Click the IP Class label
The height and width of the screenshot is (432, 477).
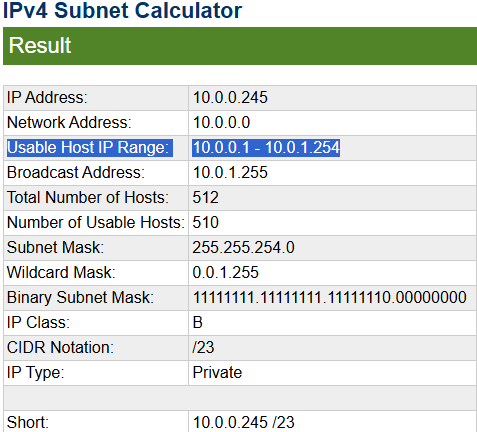(38, 323)
